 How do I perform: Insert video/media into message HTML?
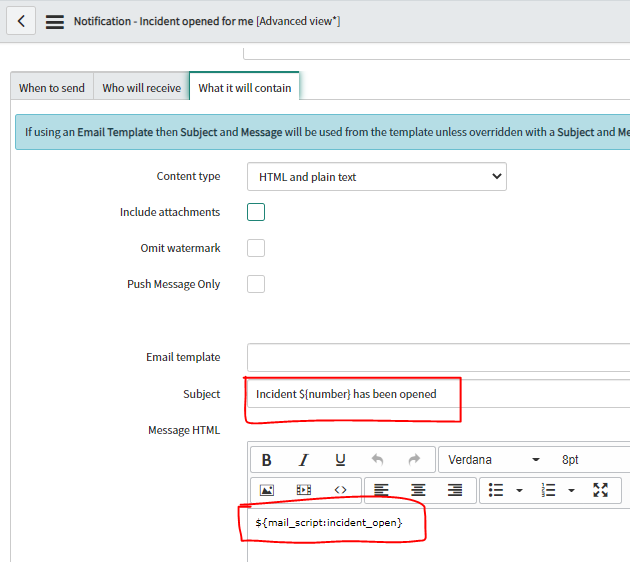(x=304, y=490)
